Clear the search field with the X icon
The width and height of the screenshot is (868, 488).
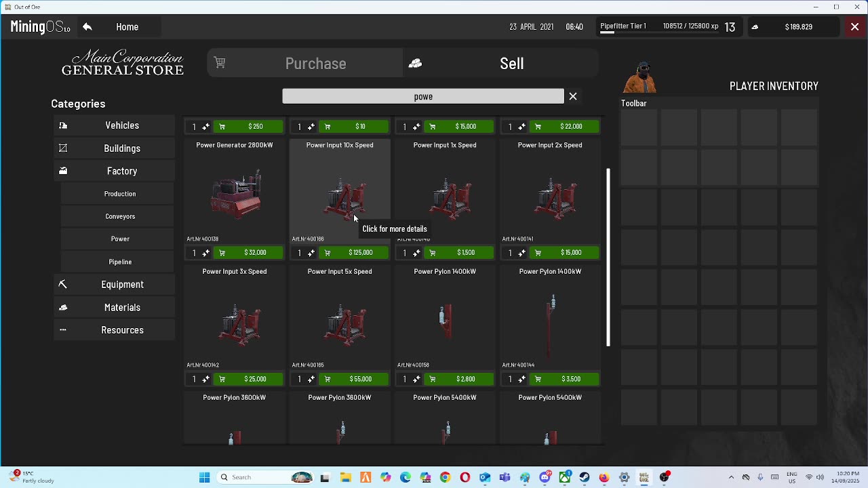tap(573, 96)
